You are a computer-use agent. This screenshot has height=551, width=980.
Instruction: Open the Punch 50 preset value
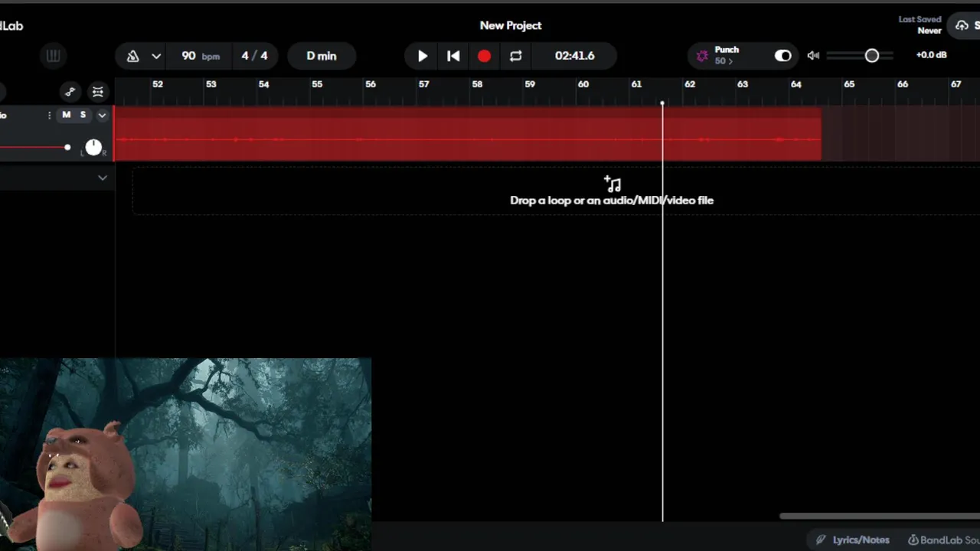point(724,61)
